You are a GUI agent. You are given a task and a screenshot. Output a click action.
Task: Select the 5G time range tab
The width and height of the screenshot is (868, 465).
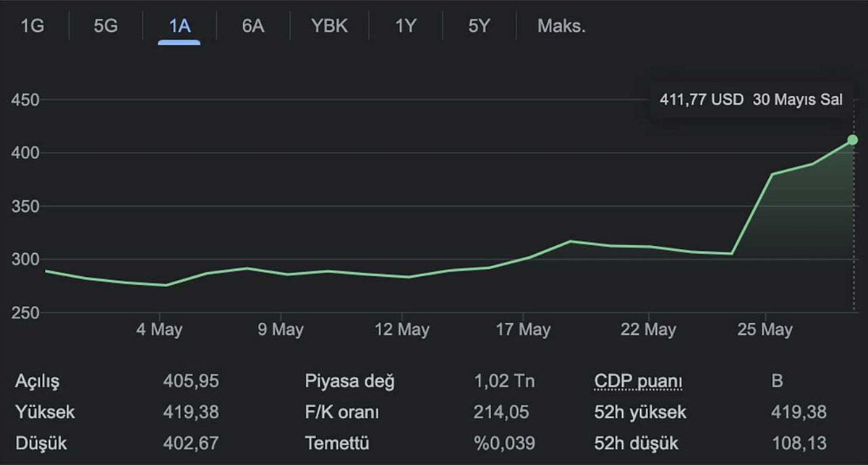105,26
